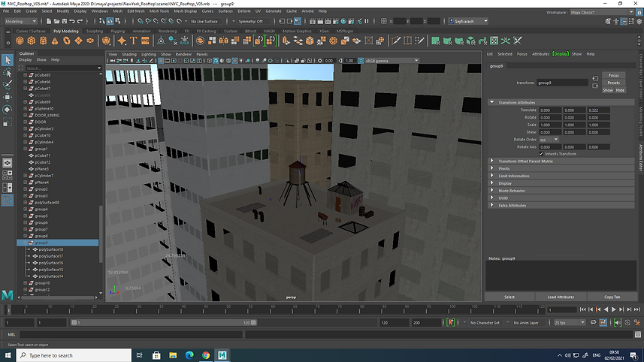This screenshot has height=362, width=644.
Task: Open Rotate Order dropdown
Action: point(549,140)
